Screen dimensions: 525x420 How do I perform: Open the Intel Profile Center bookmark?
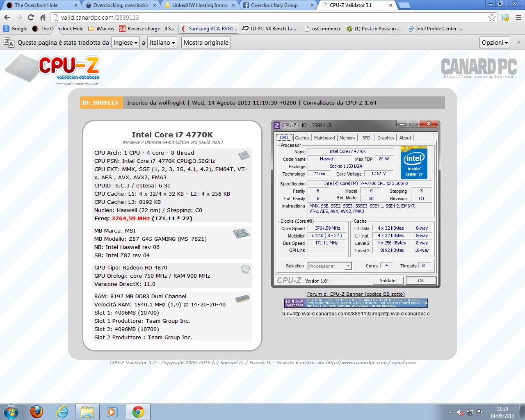pyautogui.click(x=436, y=29)
